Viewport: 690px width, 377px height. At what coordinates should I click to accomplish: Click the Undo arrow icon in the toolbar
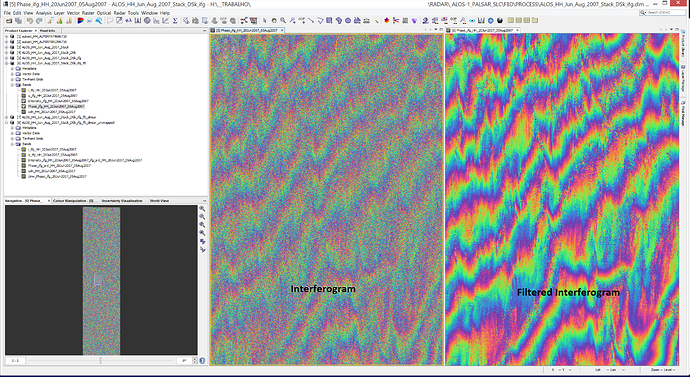point(30,21)
